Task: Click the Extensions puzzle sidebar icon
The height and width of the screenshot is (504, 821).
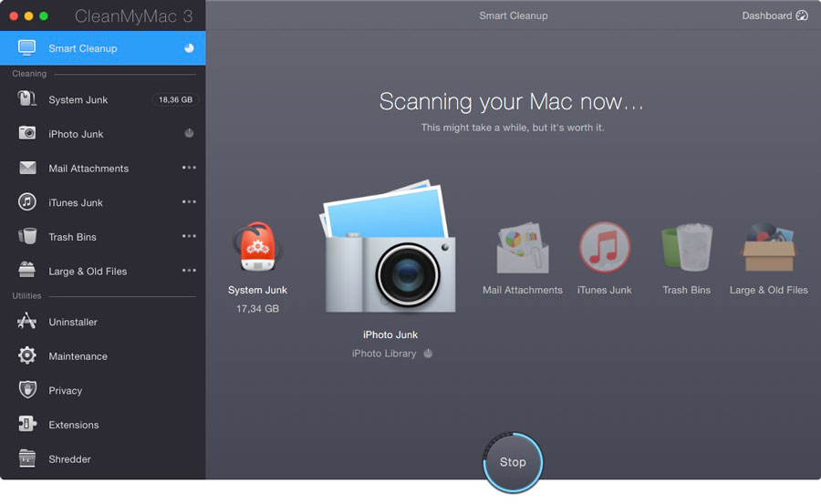Action: 27,424
